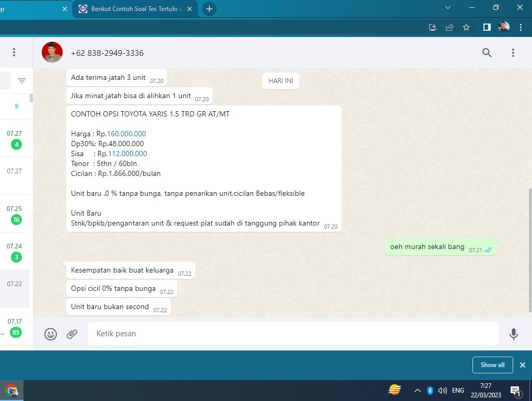
Task: Close the Berikut Contoh Soal tab
Action: pyautogui.click(x=190, y=9)
